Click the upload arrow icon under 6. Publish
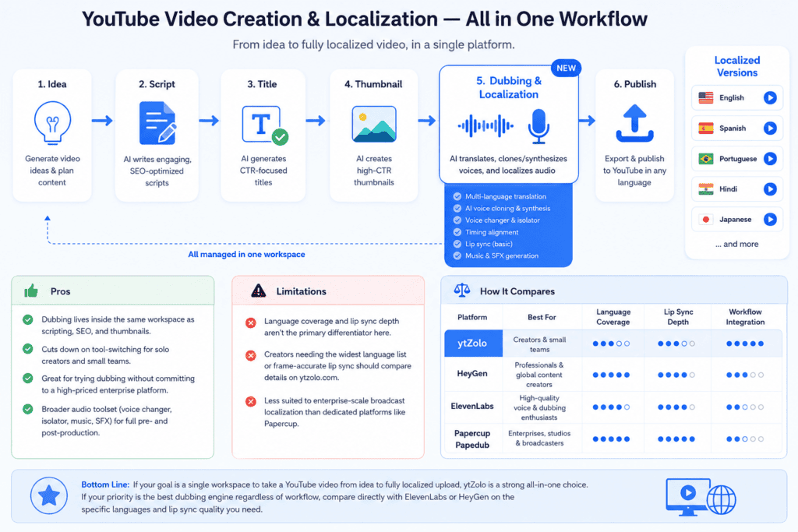 (x=634, y=123)
